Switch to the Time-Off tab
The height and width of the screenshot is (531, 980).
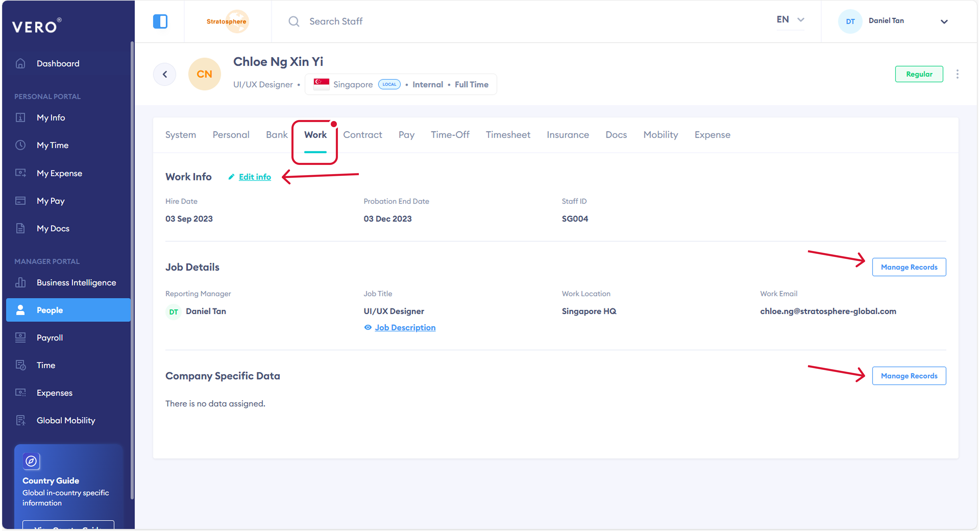tap(450, 135)
